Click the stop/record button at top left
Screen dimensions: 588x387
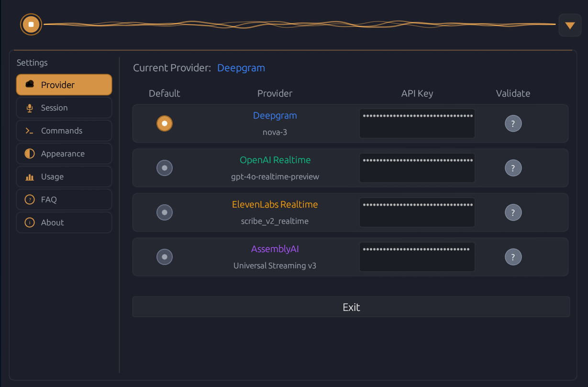[31, 24]
